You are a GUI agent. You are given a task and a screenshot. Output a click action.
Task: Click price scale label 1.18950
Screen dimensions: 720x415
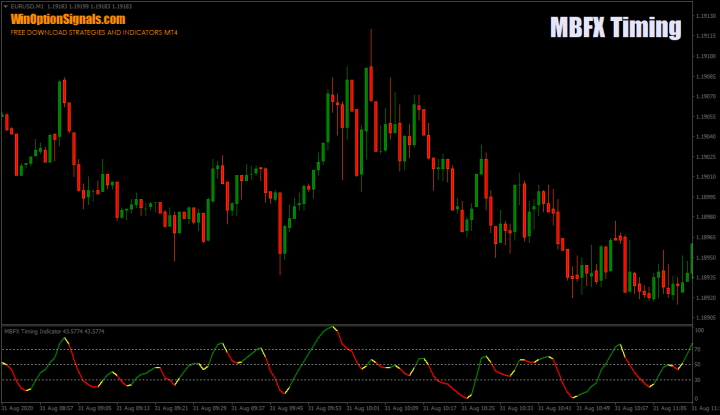click(x=706, y=258)
